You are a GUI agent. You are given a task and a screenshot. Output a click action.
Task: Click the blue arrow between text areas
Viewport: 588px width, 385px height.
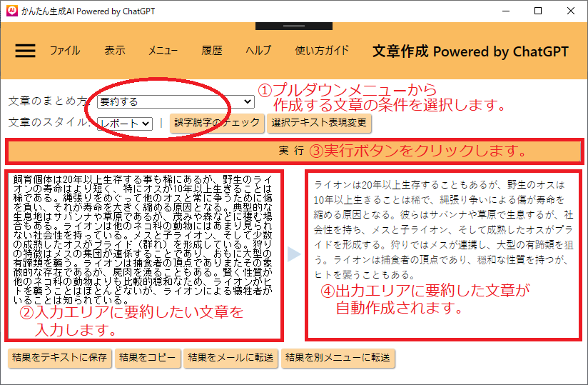[x=293, y=254]
